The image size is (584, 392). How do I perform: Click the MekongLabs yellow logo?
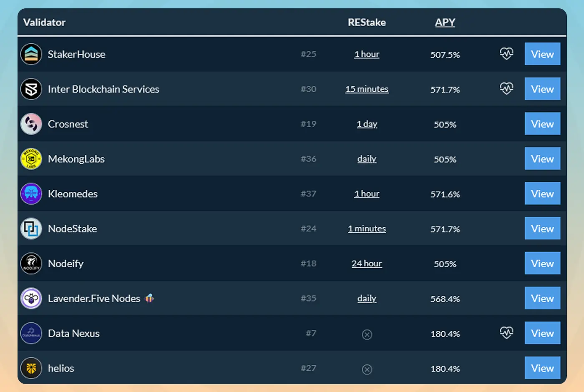tap(31, 159)
